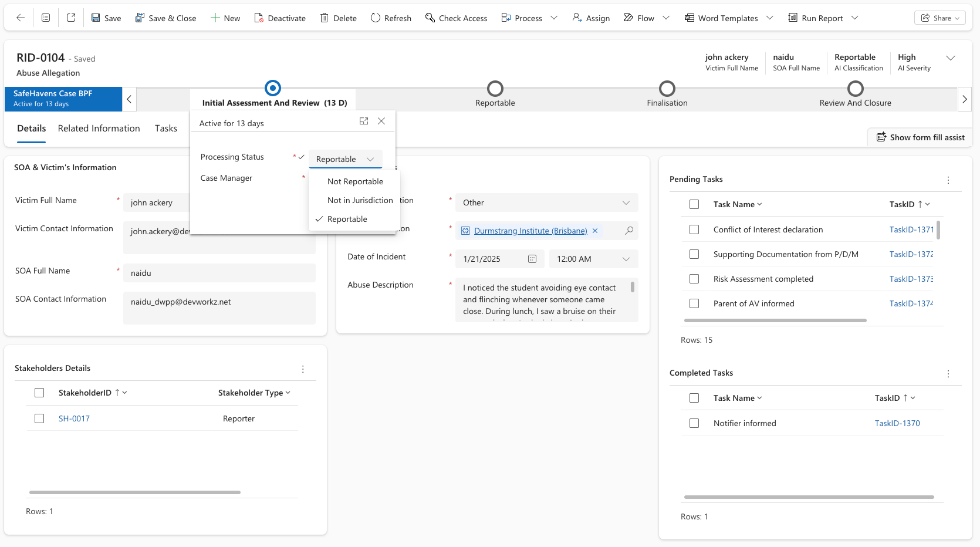Open Pending Tasks more options menu
The height and width of the screenshot is (547, 980).
(x=948, y=180)
